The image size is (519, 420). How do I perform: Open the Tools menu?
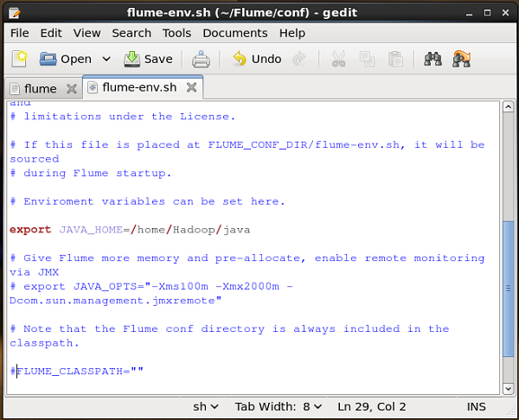[176, 33]
